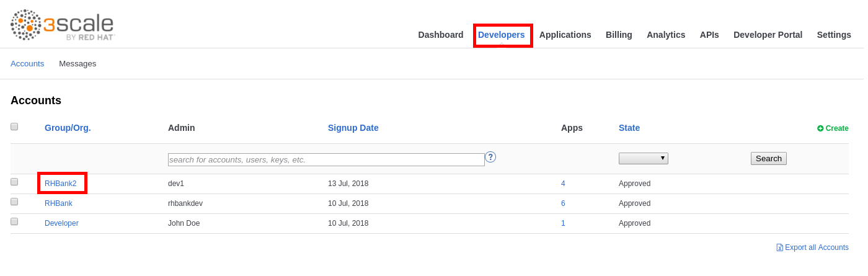The image size is (868, 276).
Task: Toggle the select-all accounts checkbox
Action: 14,127
